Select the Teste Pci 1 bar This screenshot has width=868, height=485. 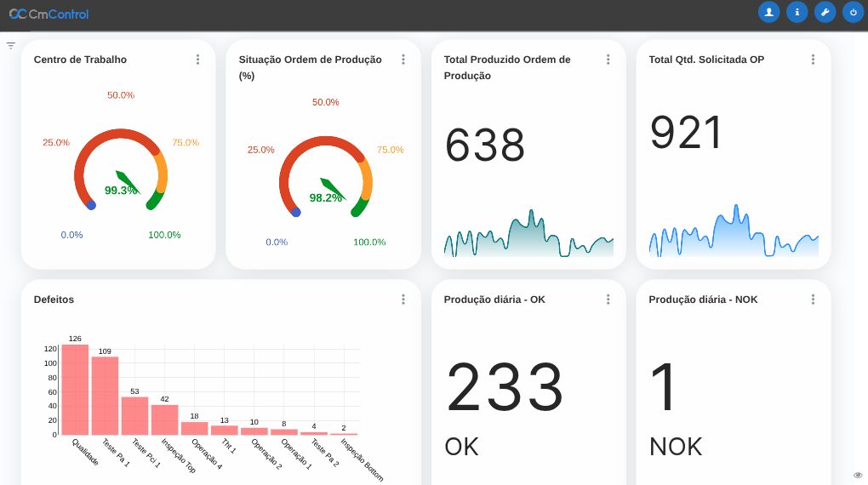coord(134,416)
